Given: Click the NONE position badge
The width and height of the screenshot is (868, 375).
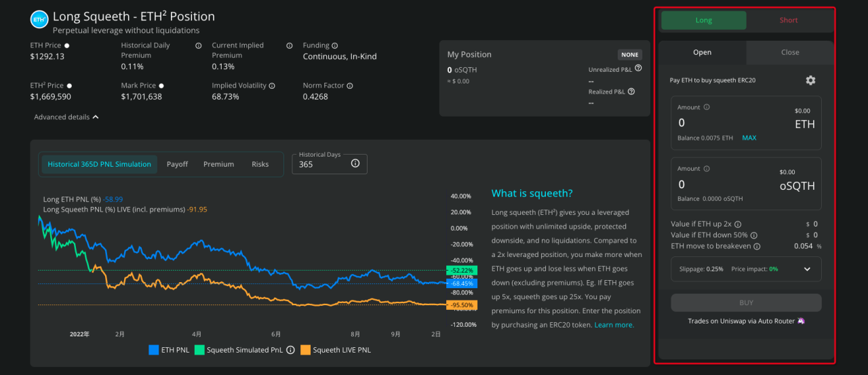Looking at the screenshot, I should [630, 55].
